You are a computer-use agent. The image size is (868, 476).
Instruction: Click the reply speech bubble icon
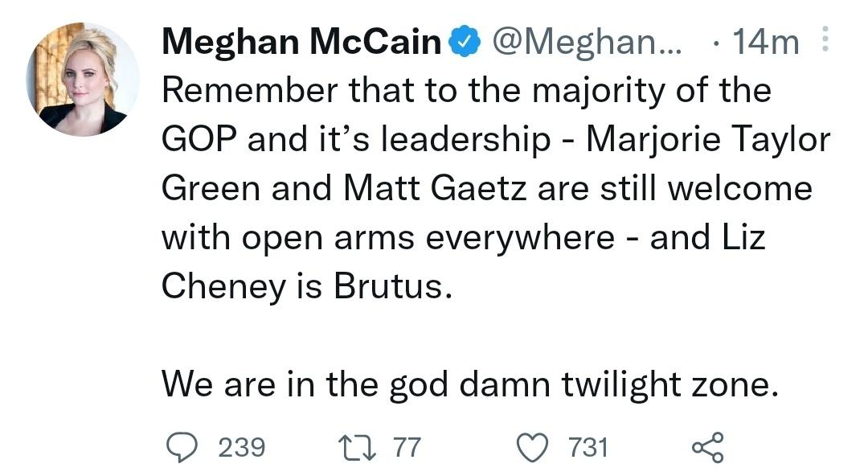coord(184,447)
